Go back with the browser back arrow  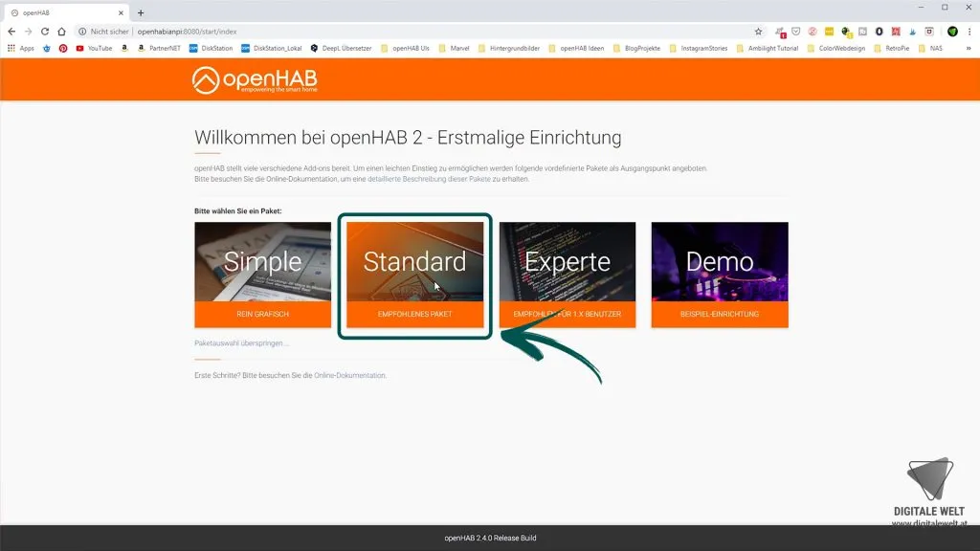pyautogui.click(x=11, y=32)
